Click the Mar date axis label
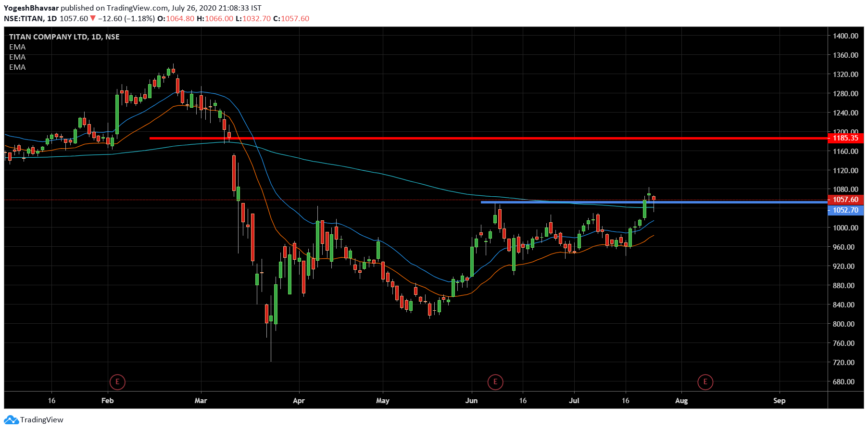 [201, 400]
